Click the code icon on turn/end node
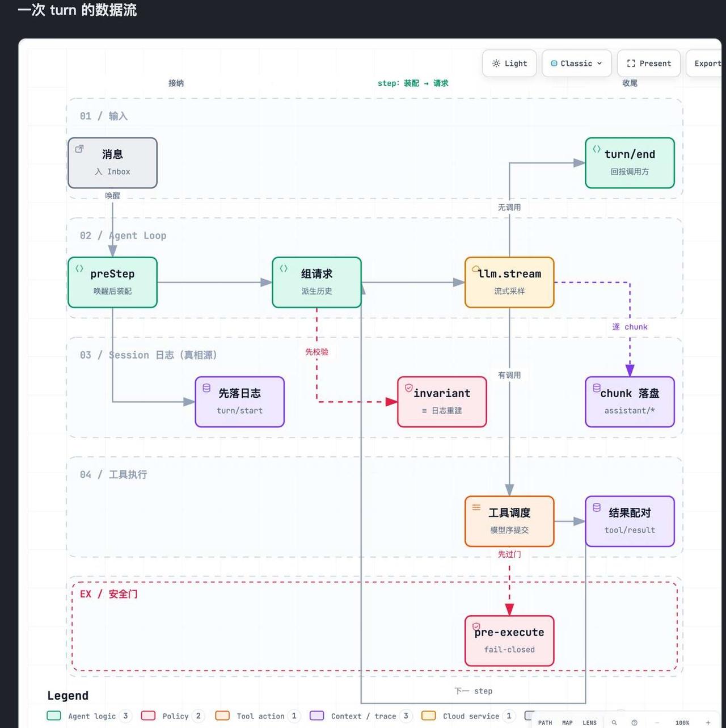Viewport: 726px width, 728px height. coord(597,149)
